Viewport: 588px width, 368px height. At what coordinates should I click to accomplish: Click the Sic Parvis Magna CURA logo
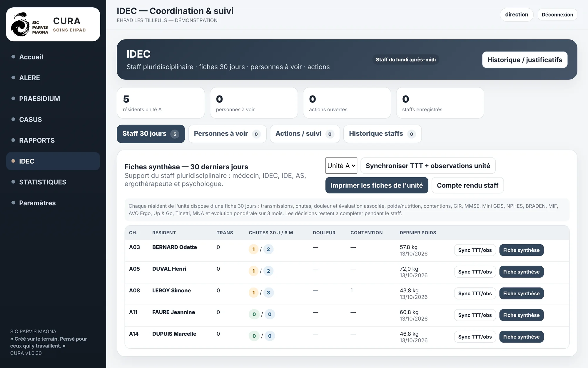tap(53, 24)
